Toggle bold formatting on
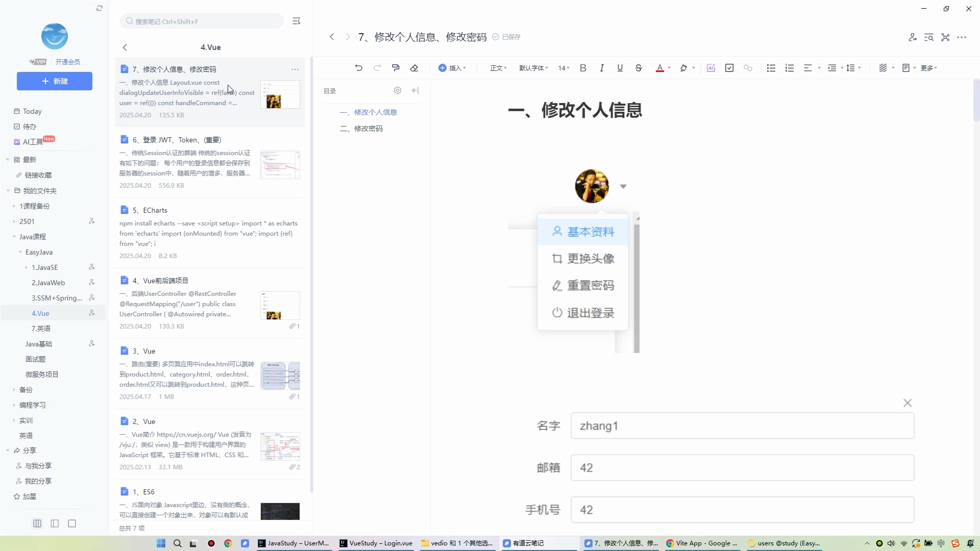 click(x=583, y=67)
